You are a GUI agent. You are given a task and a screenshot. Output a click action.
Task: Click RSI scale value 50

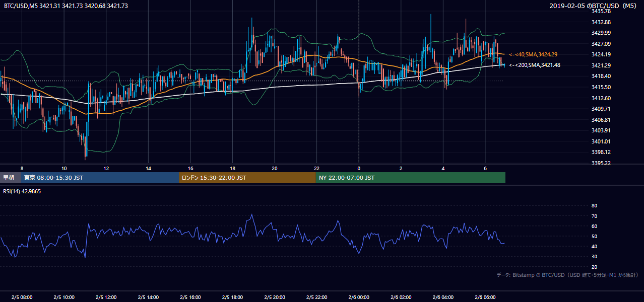594,236
